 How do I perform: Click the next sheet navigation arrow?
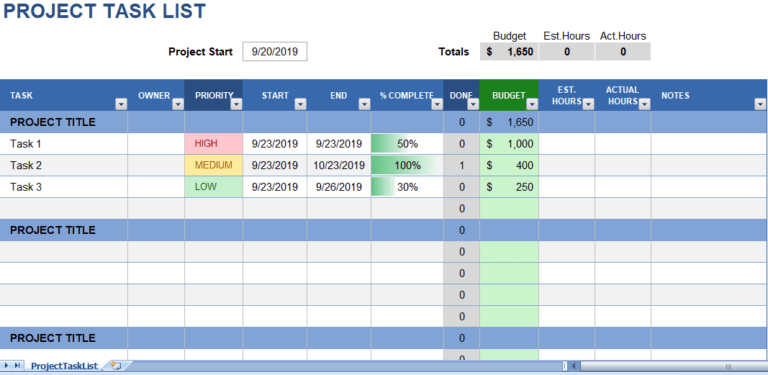tap(7, 366)
